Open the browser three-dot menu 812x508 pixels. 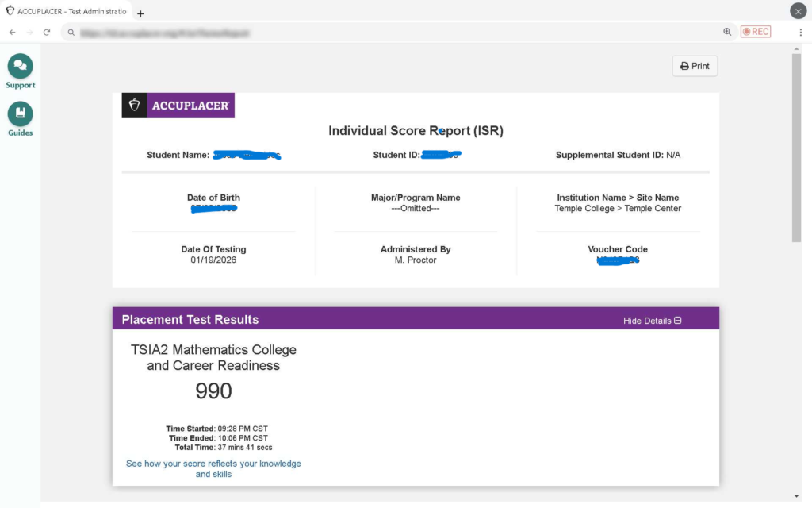point(800,32)
